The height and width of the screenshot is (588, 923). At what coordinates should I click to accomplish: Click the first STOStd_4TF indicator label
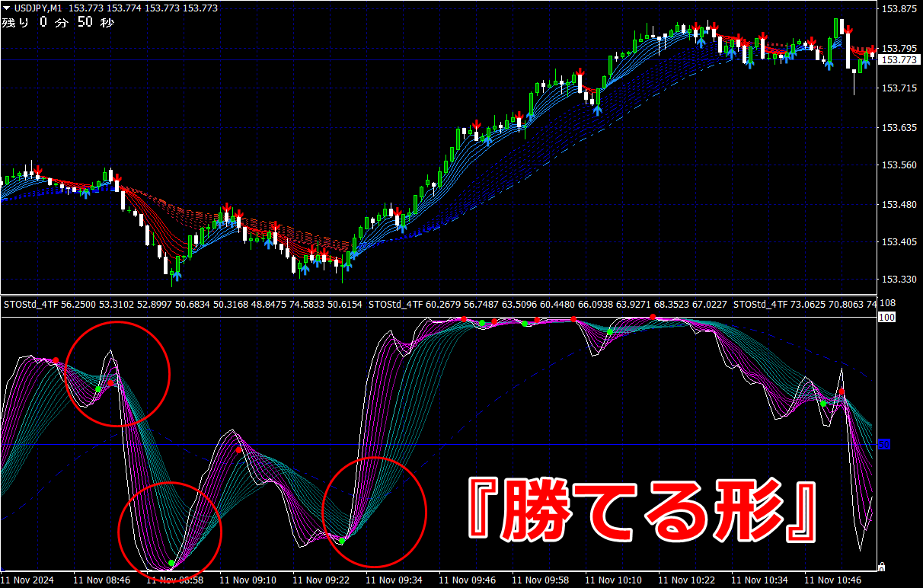[31, 305]
